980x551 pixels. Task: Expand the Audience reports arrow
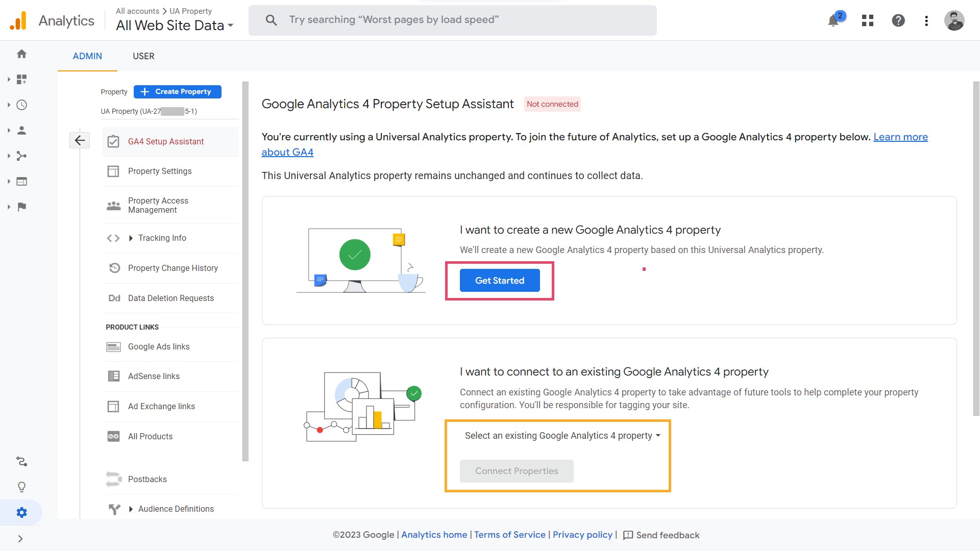click(x=9, y=130)
